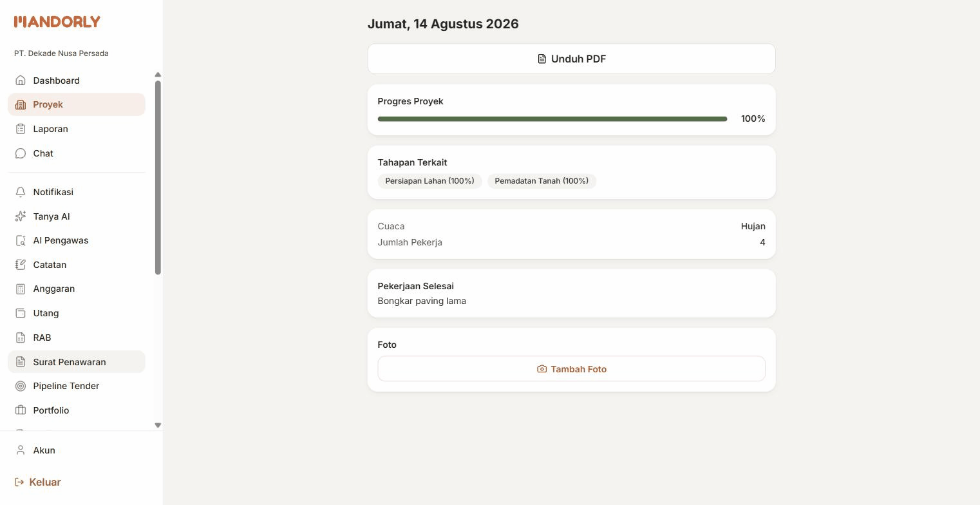The width and height of the screenshot is (980, 505).
Task: Click the Tanya AI sparkle icon
Action: tap(21, 216)
